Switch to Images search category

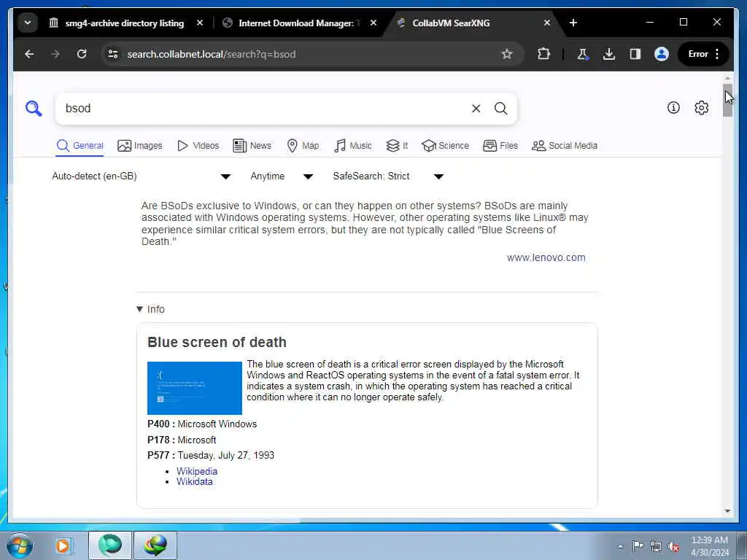(139, 146)
